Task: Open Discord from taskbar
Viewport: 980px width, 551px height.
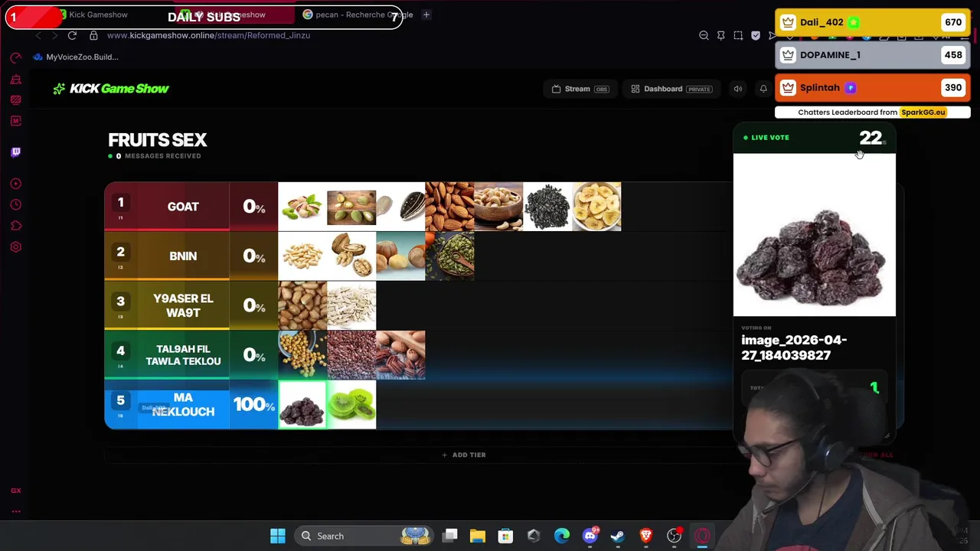Action: pos(590,536)
